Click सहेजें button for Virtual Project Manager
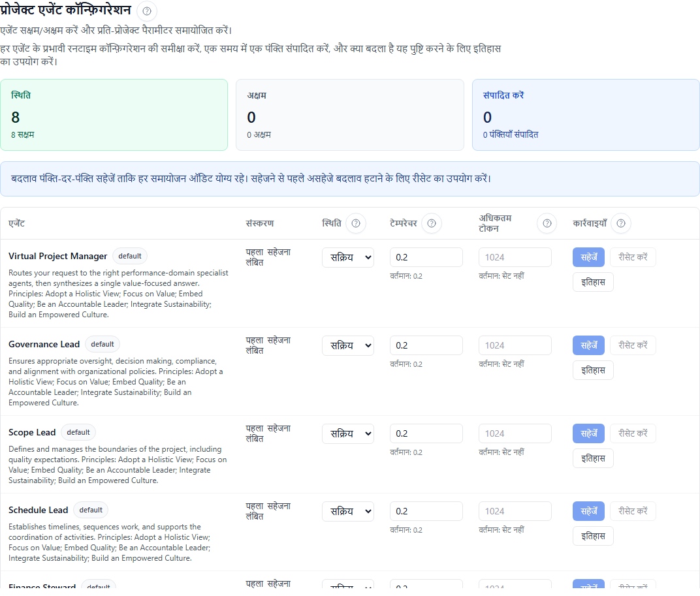700x596 pixels. (589, 257)
